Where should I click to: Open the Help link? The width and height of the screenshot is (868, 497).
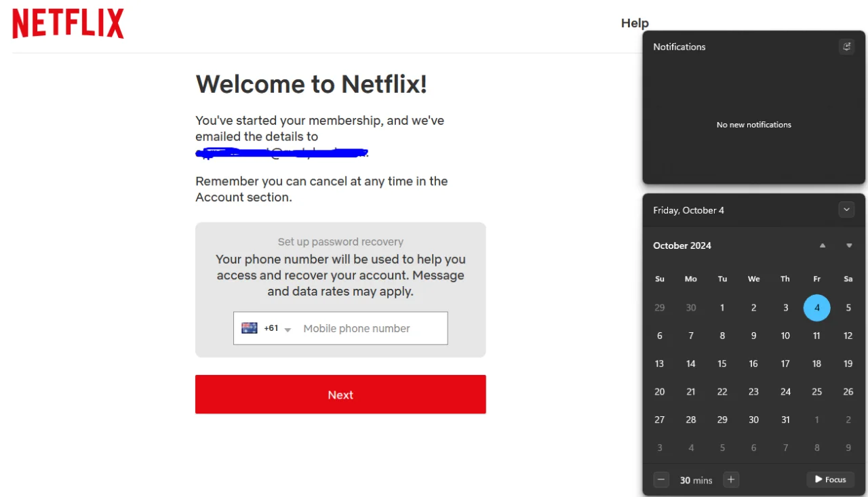pos(635,23)
